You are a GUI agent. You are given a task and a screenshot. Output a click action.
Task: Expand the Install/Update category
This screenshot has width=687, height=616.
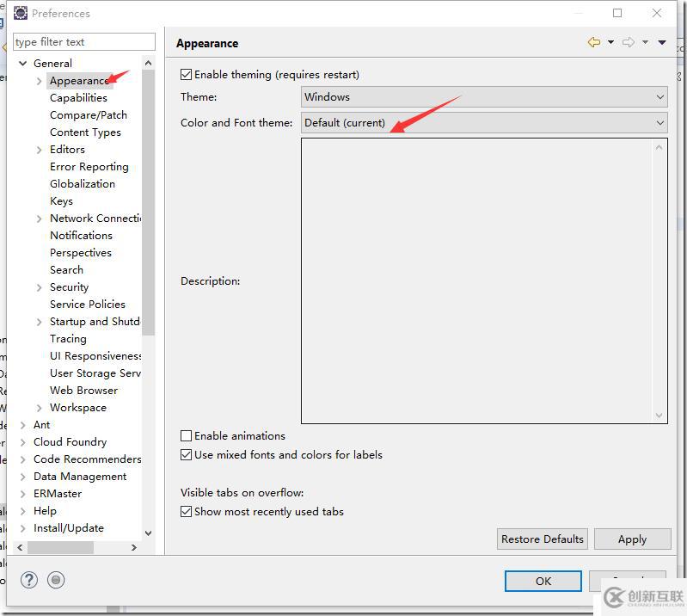click(22, 528)
